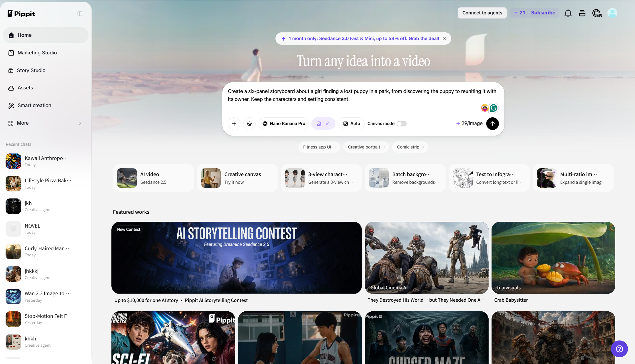Open the Multi-ratio image card
Image resolution: width=635 pixels, height=364 pixels.
tap(573, 178)
